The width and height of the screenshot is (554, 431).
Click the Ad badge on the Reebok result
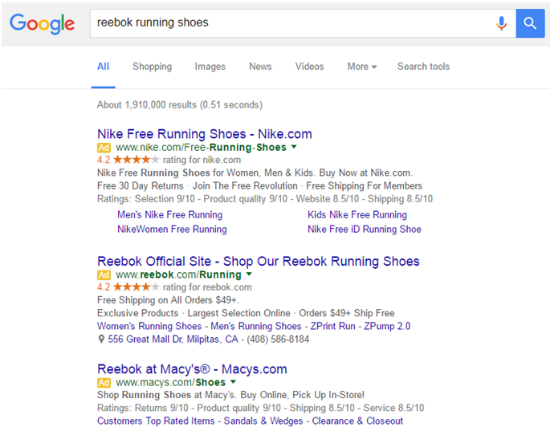(104, 274)
